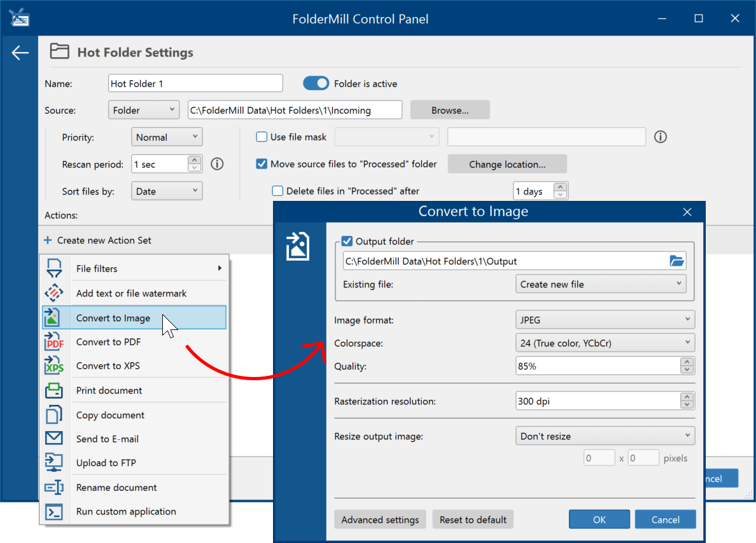The width and height of the screenshot is (756, 543).
Task: Open the Resize output image dropdown
Action: [x=605, y=436]
